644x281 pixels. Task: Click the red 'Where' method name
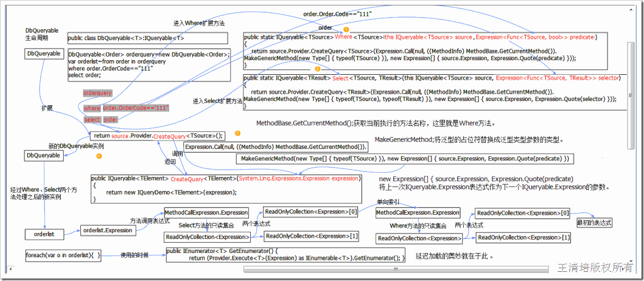coord(343,37)
